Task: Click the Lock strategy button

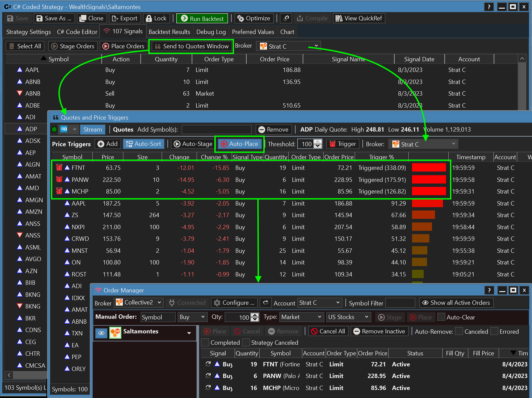Action: click(x=156, y=19)
